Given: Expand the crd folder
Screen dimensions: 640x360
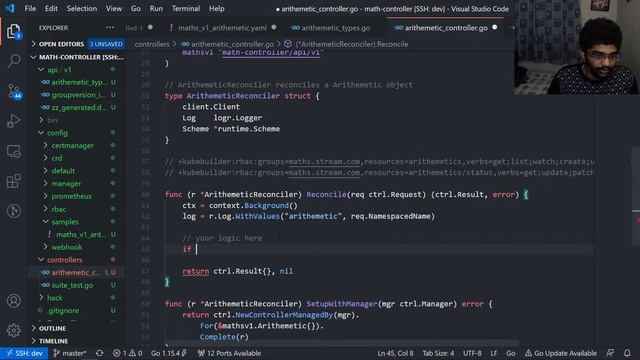Looking at the screenshot, I should (x=57, y=158).
